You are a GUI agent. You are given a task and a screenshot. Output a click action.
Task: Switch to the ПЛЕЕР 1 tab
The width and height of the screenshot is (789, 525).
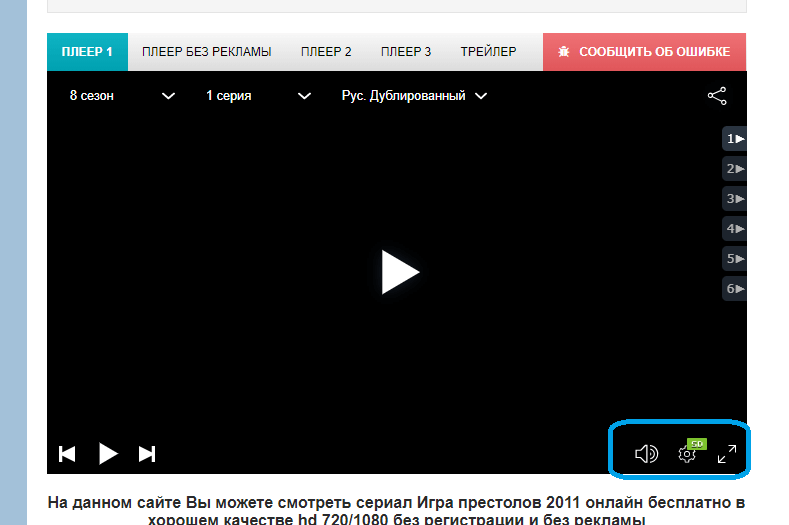[x=87, y=52]
